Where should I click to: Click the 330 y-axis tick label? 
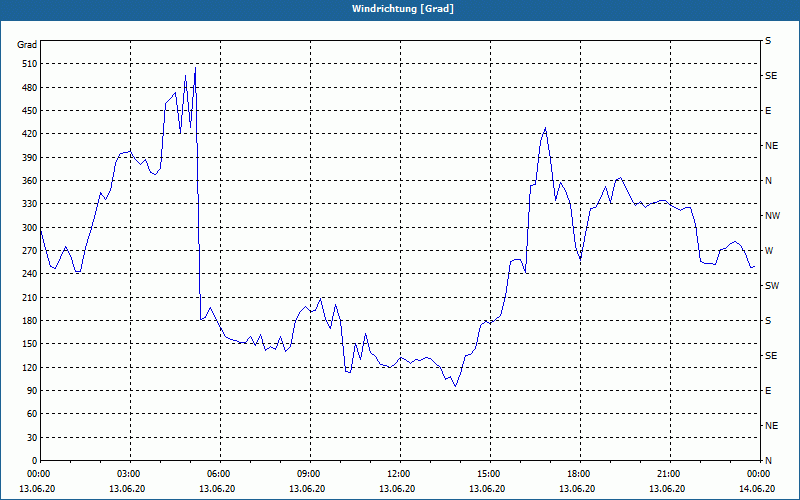point(30,204)
